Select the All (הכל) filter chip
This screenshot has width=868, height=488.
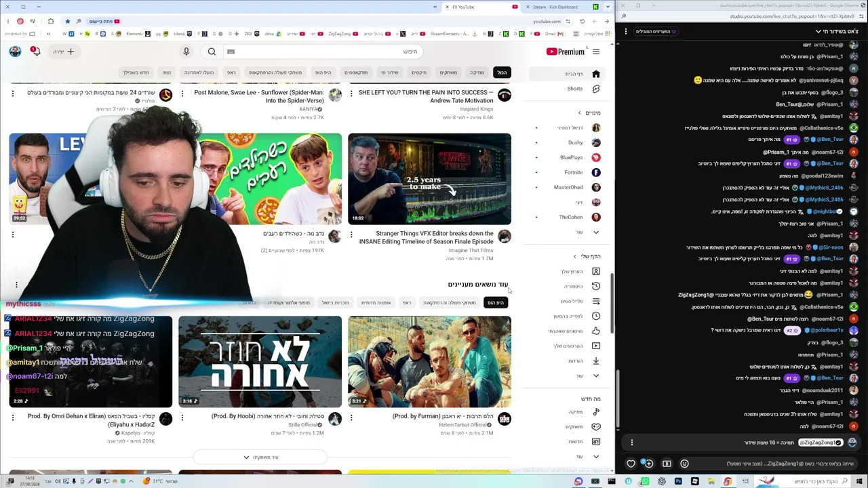[502, 73]
